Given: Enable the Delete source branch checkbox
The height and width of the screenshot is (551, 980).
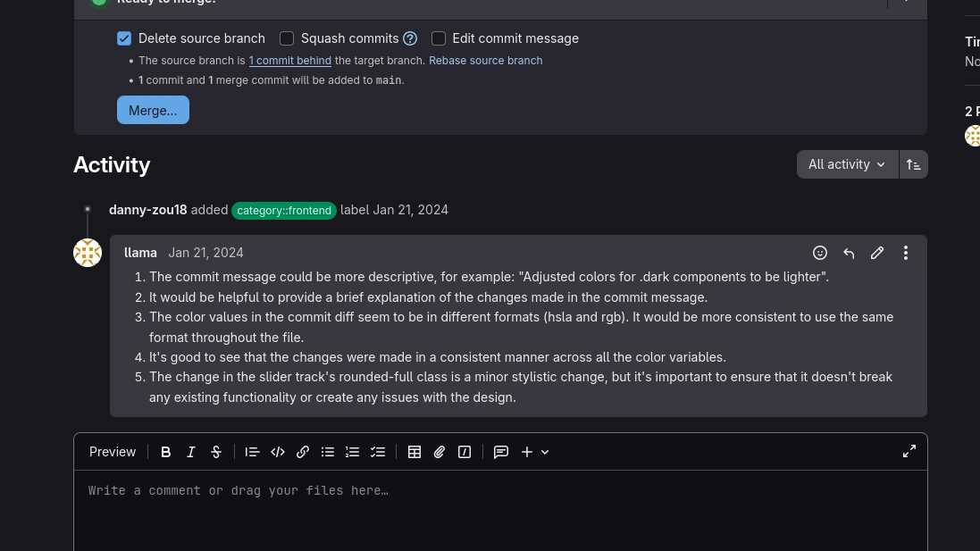Looking at the screenshot, I should click(124, 38).
